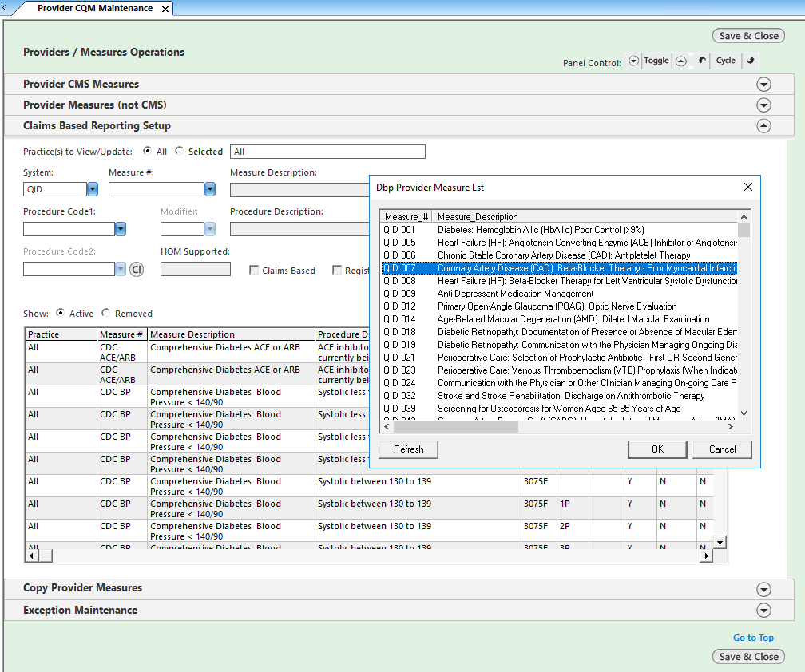Open the Measure # dropdown
The width and height of the screenshot is (805, 672).
click(x=210, y=189)
